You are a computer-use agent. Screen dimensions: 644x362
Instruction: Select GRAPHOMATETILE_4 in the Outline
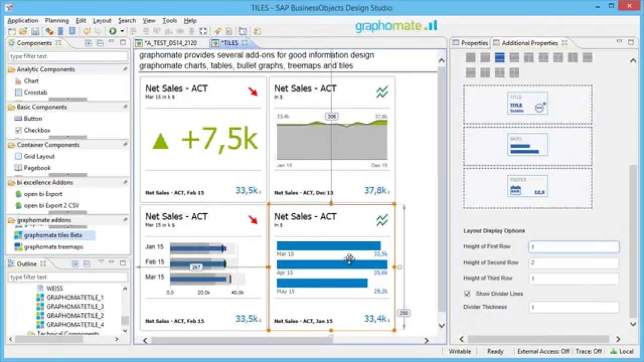[70, 325]
